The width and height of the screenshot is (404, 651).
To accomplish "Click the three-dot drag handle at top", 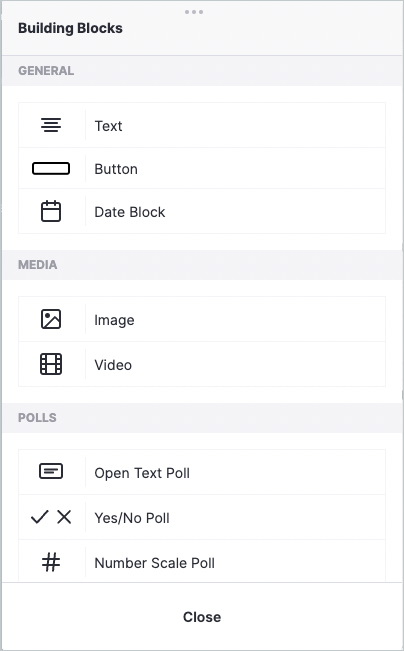I will (194, 12).
